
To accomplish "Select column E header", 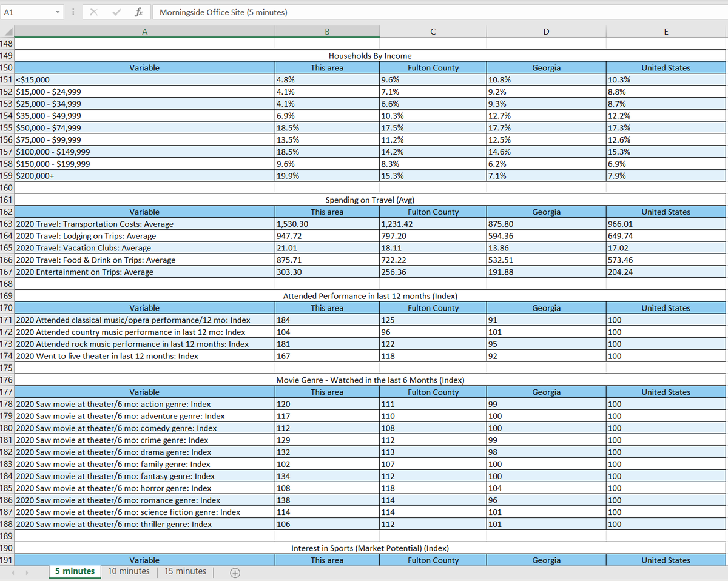I will point(666,33).
